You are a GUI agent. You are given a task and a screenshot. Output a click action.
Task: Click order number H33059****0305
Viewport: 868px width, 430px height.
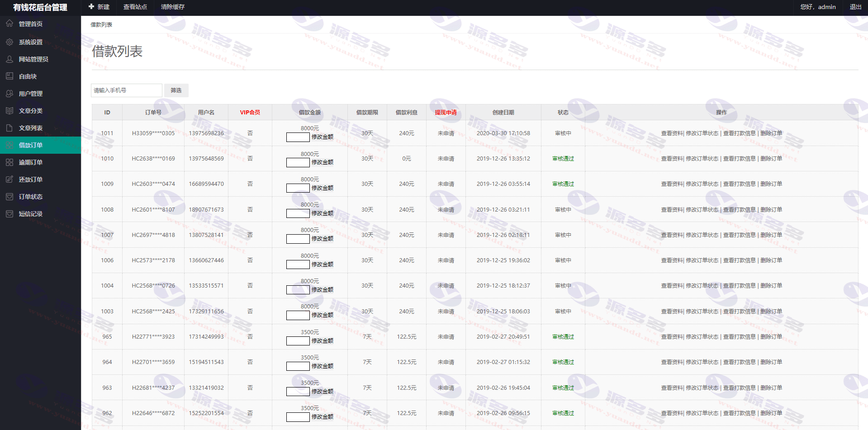click(x=153, y=133)
